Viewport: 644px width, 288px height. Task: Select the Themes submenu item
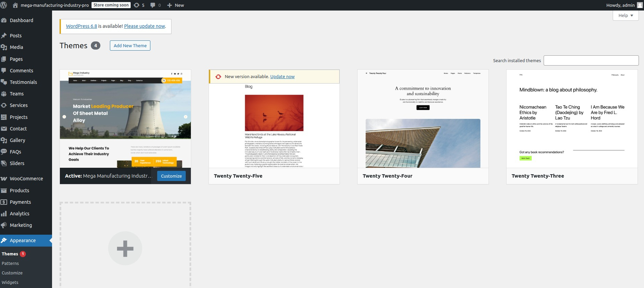10,254
